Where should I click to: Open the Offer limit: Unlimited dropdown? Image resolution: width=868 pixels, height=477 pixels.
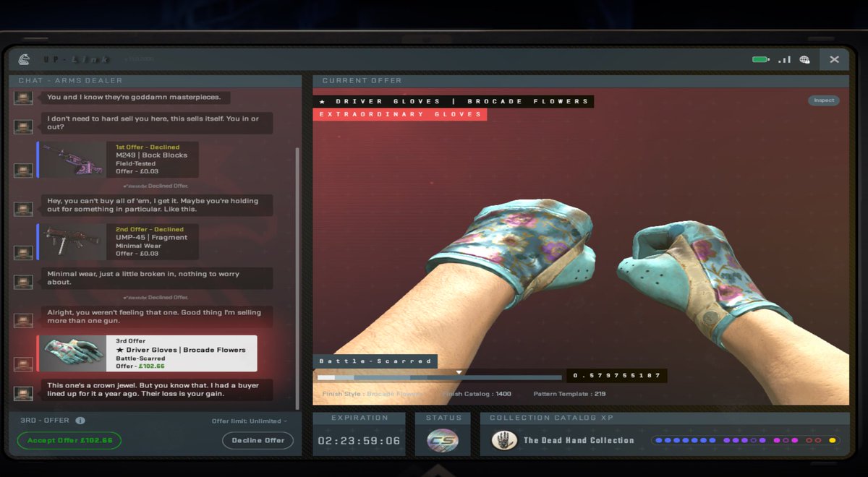point(250,421)
